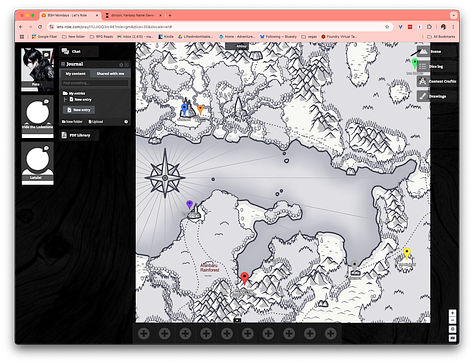
Task: Switch to the donjon Fantasy Name Generator tab
Action: [134, 15]
